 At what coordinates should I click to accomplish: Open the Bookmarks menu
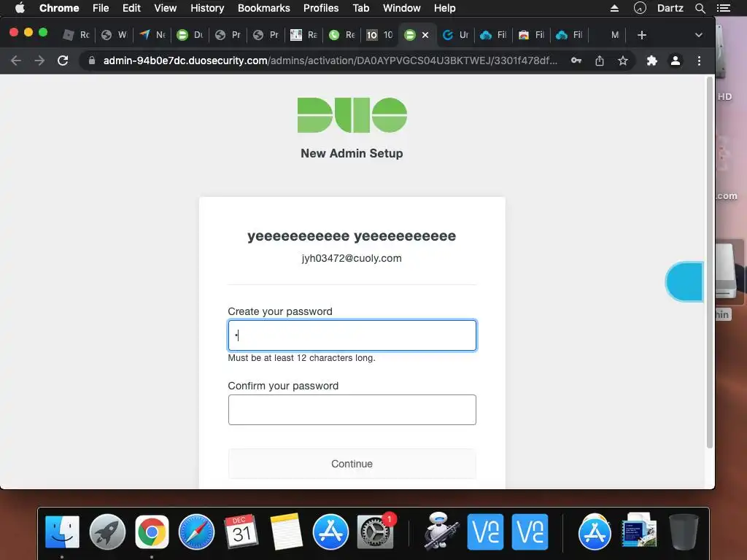tap(264, 8)
